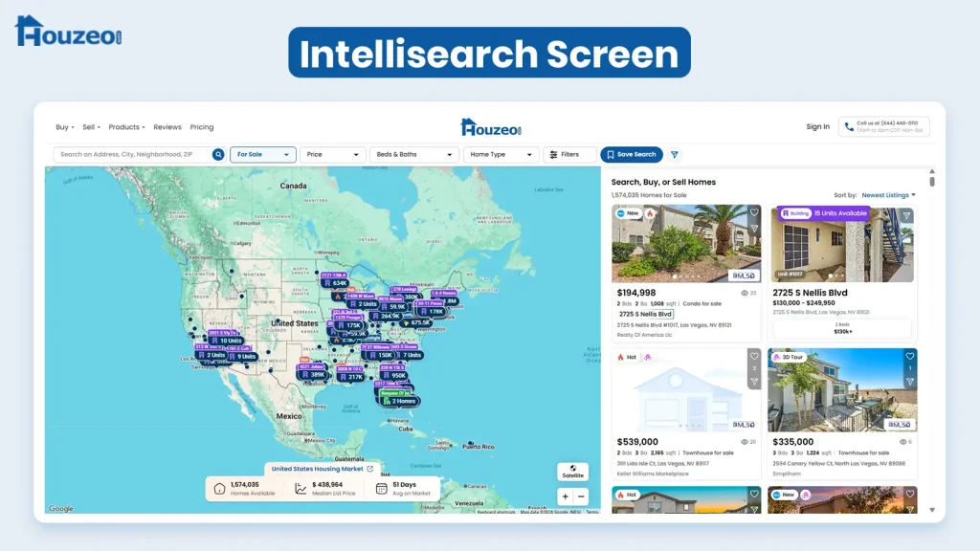Click the 1,574,035 Homes Available stat
The width and height of the screenshot is (980, 551).
pos(245,489)
